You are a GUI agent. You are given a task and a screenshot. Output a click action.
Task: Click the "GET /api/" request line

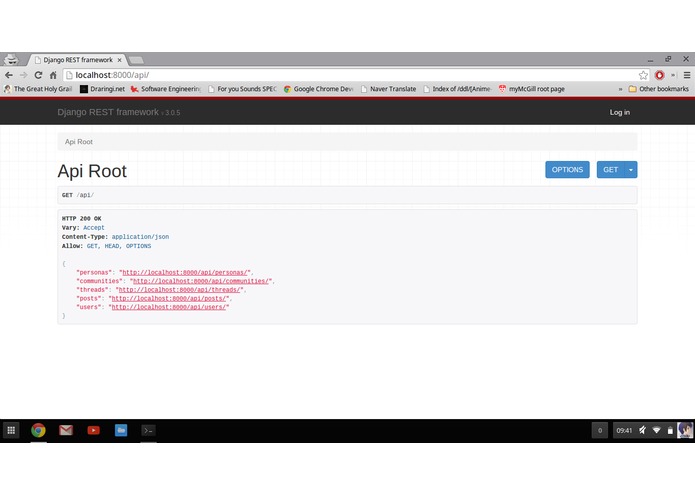click(x=78, y=195)
